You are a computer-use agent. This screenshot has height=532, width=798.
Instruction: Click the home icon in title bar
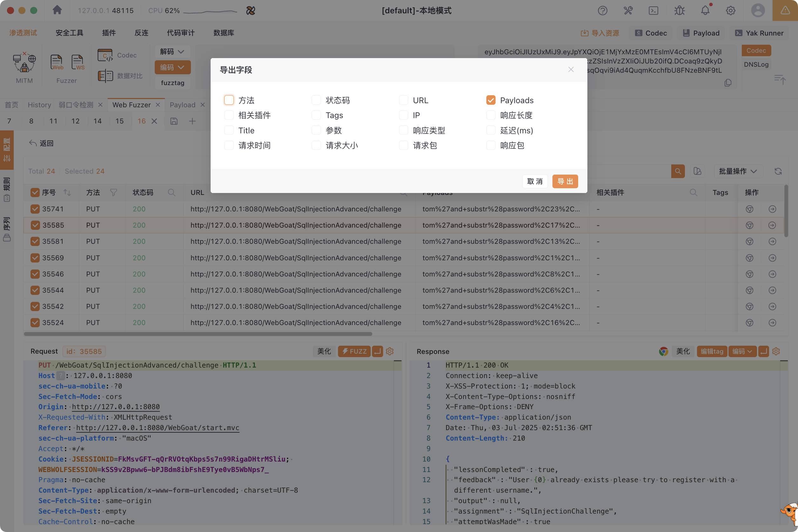(57, 10)
